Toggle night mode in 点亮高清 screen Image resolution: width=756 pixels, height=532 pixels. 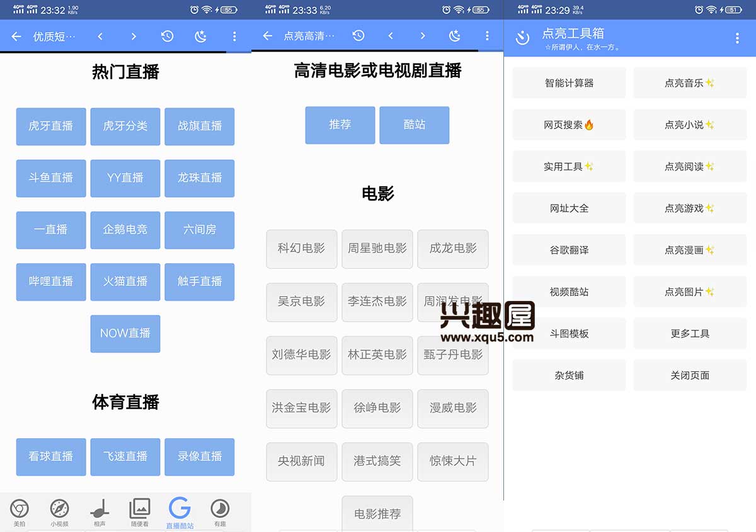click(x=455, y=36)
